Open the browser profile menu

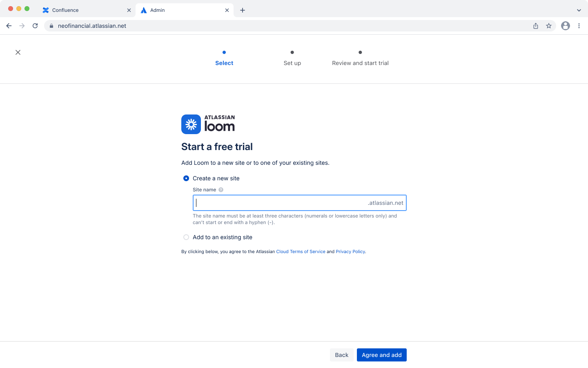pos(566,26)
